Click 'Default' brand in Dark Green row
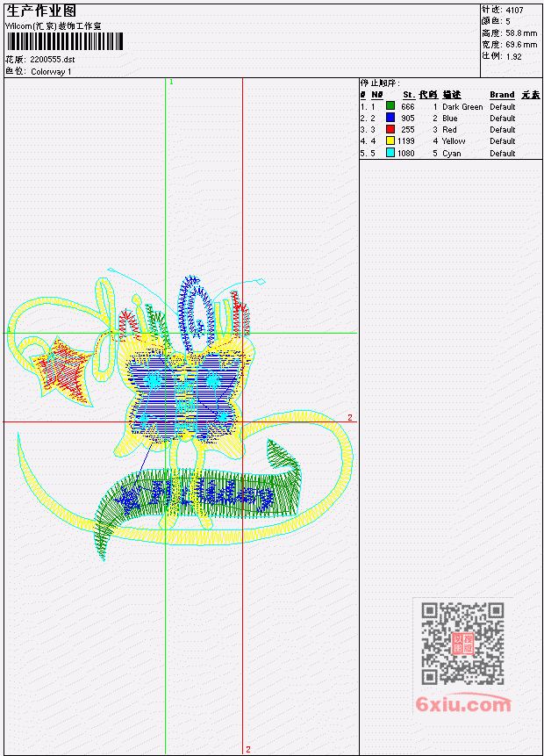This screenshot has height=756, width=544. [x=503, y=106]
